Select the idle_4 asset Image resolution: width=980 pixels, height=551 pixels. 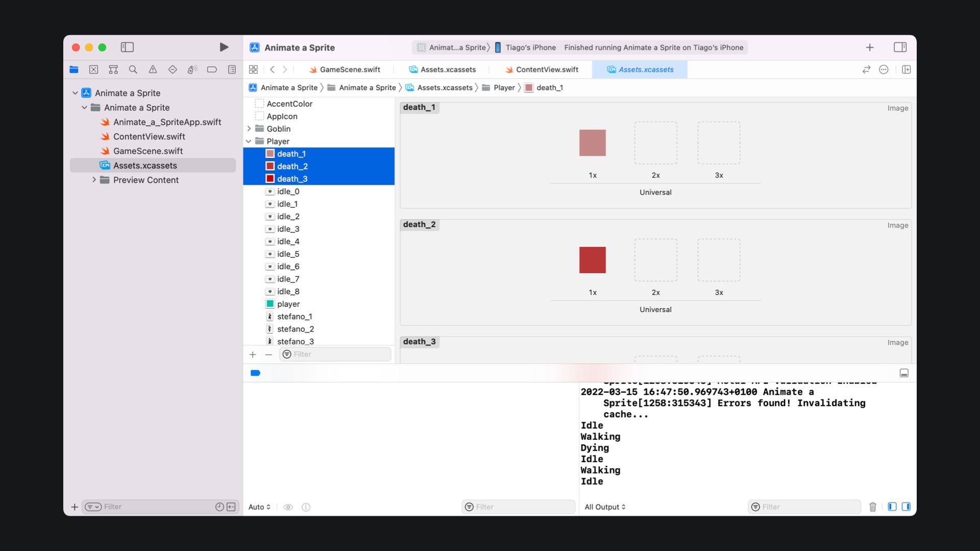(288, 241)
